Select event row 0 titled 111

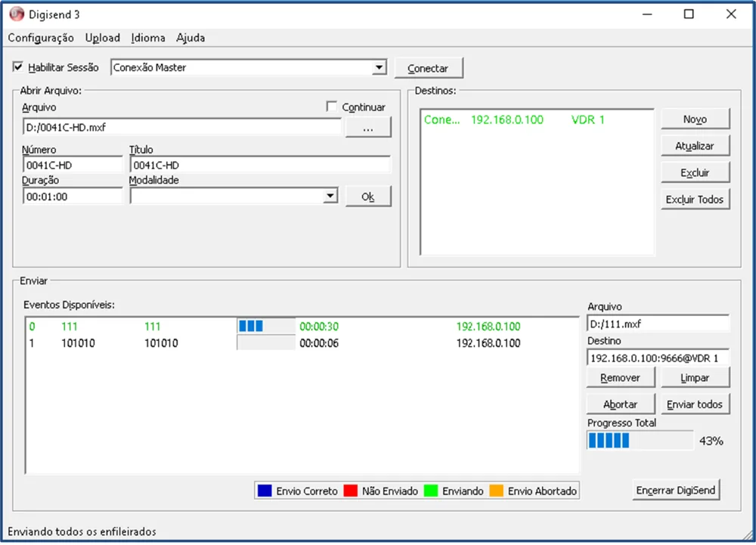(302, 327)
